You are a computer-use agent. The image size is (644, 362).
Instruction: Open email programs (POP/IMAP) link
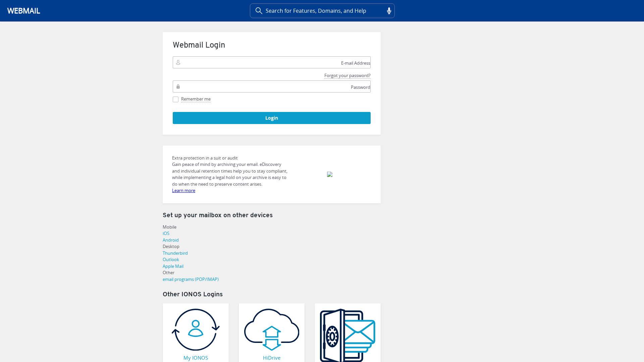191,279
